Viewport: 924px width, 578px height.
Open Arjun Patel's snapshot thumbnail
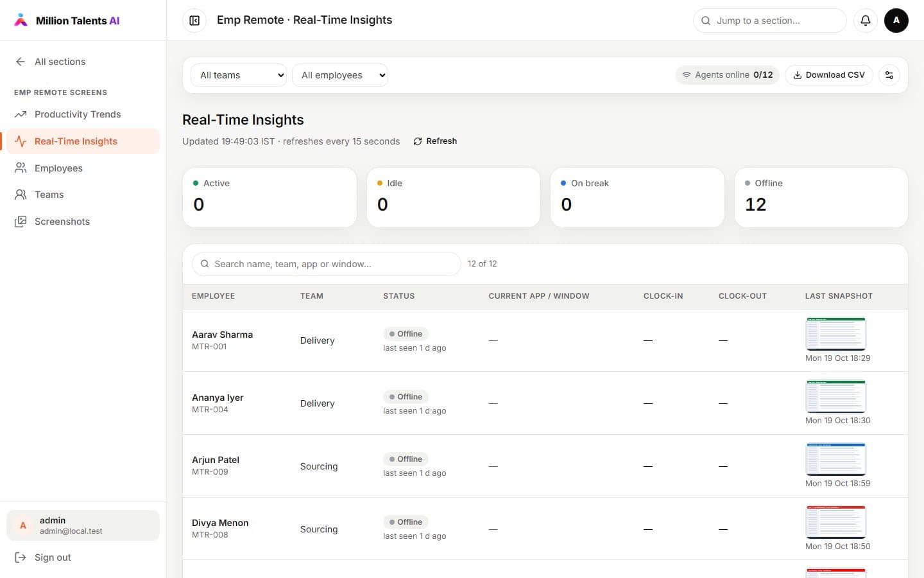point(835,459)
